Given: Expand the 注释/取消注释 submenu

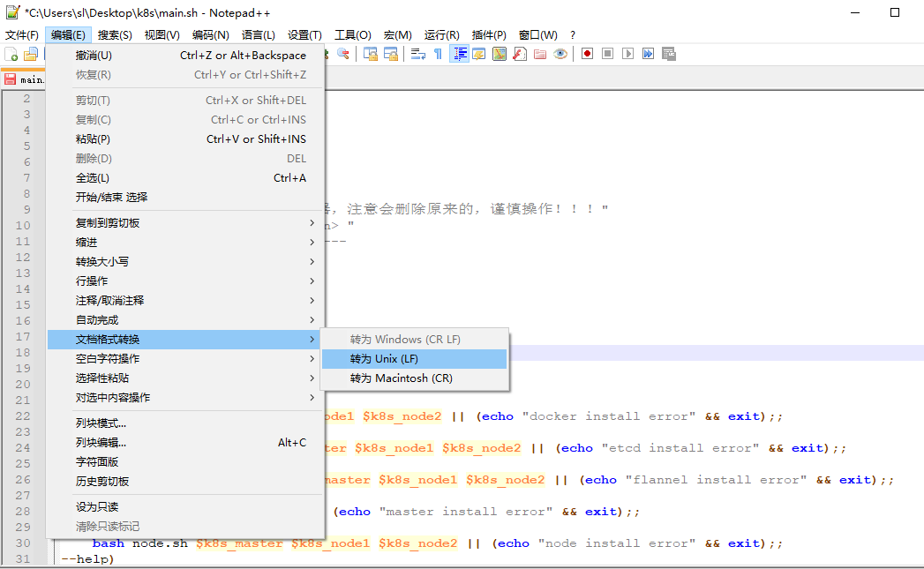Looking at the screenshot, I should 185,301.
